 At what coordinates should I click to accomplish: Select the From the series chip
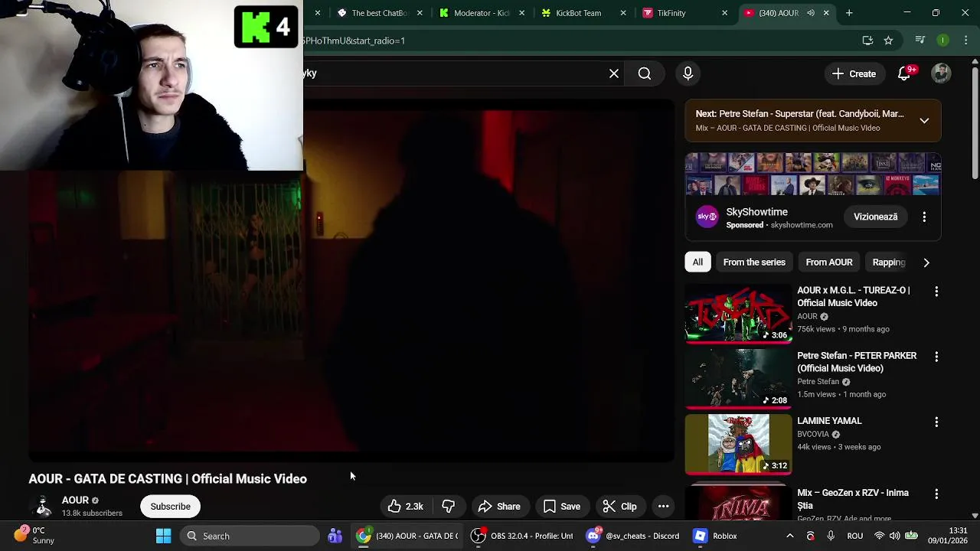point(754,262)
